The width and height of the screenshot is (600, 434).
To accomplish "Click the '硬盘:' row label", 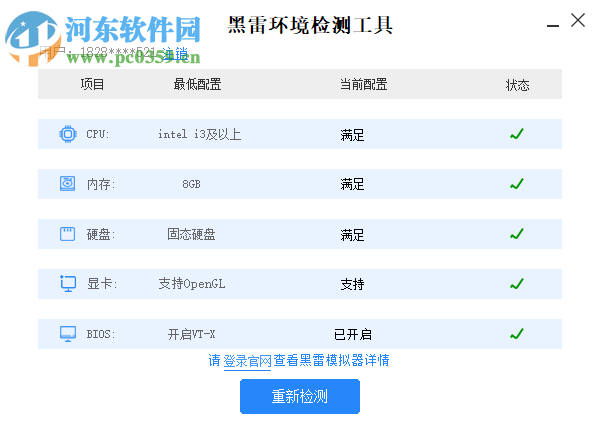I will pos(101,234).
